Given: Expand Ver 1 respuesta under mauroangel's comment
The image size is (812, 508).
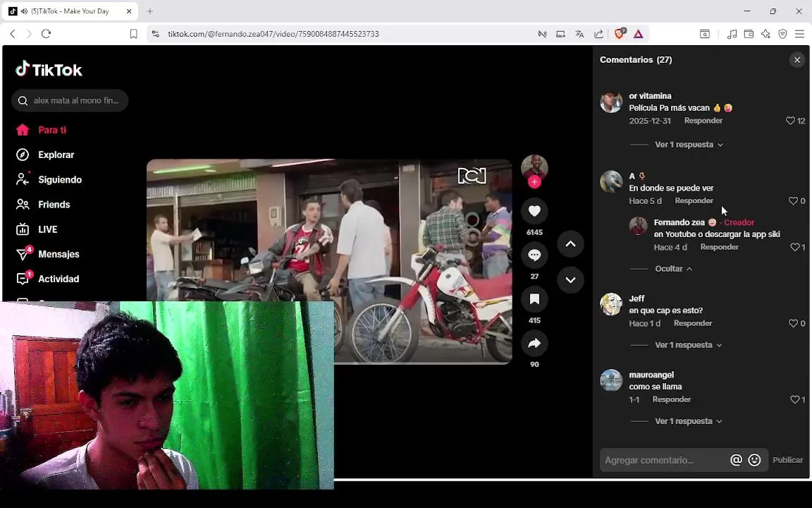Looking at the screenshot, I should [689, 421].
